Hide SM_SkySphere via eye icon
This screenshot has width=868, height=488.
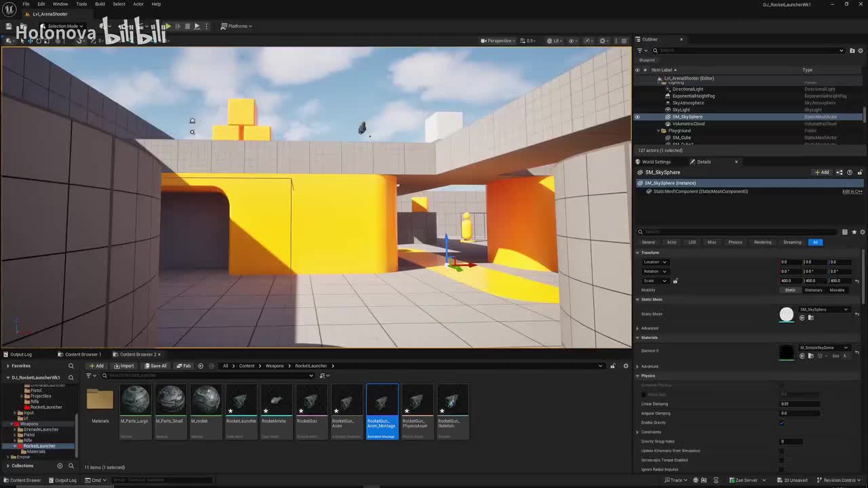[637, 117]
